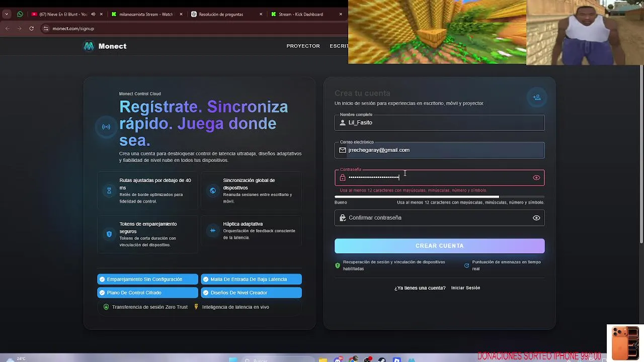Click the add-user icon in signup card
This screenshot has height=362, width=644.
(x=537, y=97)
